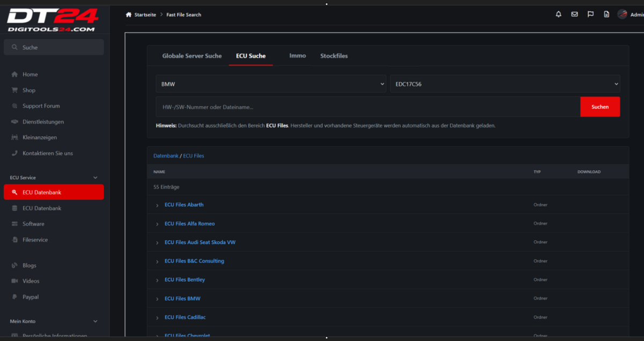This screenshot has width=644, height=341.
Task: Click the red Suchen button
Action: (600, 107)
